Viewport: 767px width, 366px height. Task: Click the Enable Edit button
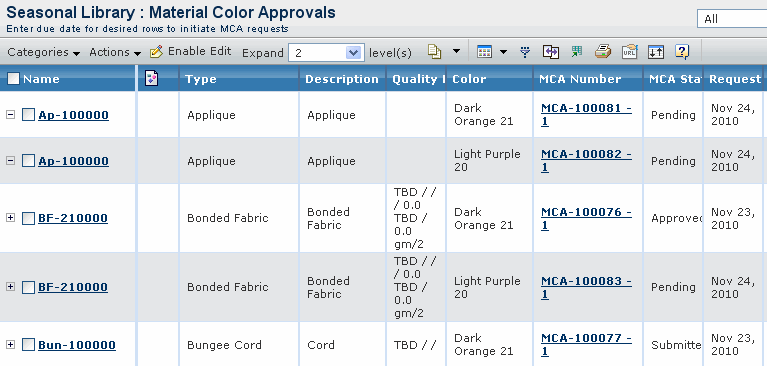(x=190, y=51)
